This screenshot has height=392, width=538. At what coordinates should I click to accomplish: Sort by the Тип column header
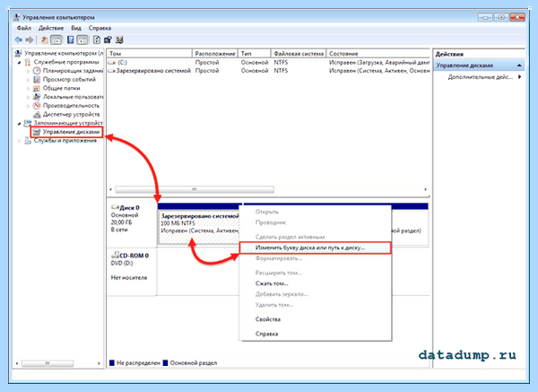[x=255, y=54]
